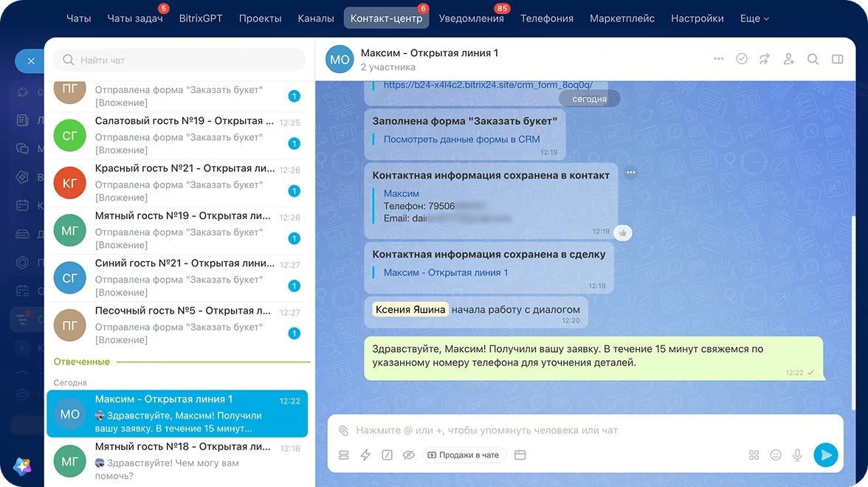Open search within the chat header
Image resolution: width=868 pixels, height=487 pixels.
(813, 59)
